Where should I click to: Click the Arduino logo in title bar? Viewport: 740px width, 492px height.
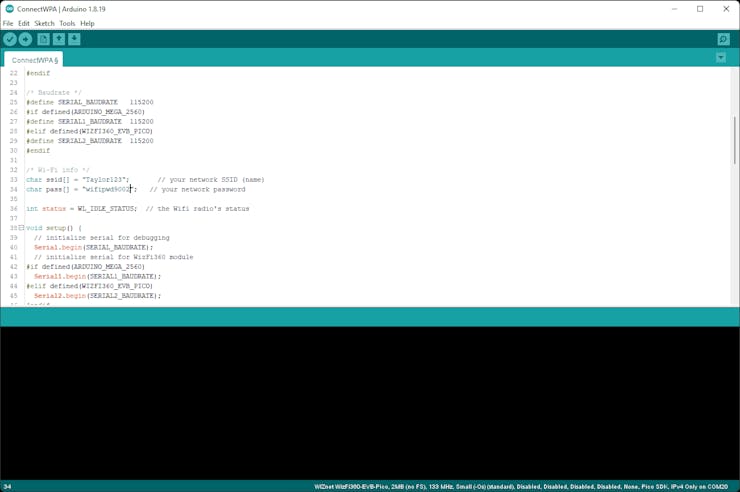(x=9, y=8)
